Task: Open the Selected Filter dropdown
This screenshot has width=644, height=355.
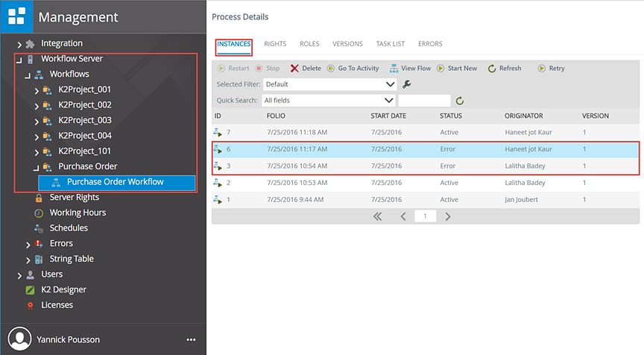Action: tap(329, 84)
